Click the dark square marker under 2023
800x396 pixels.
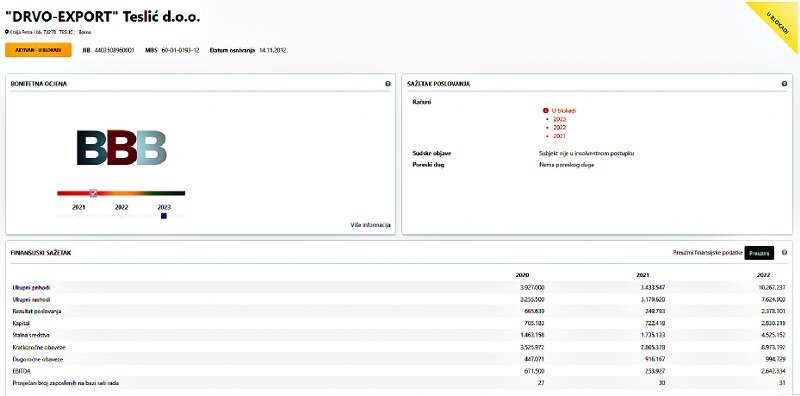click(164, 216)
